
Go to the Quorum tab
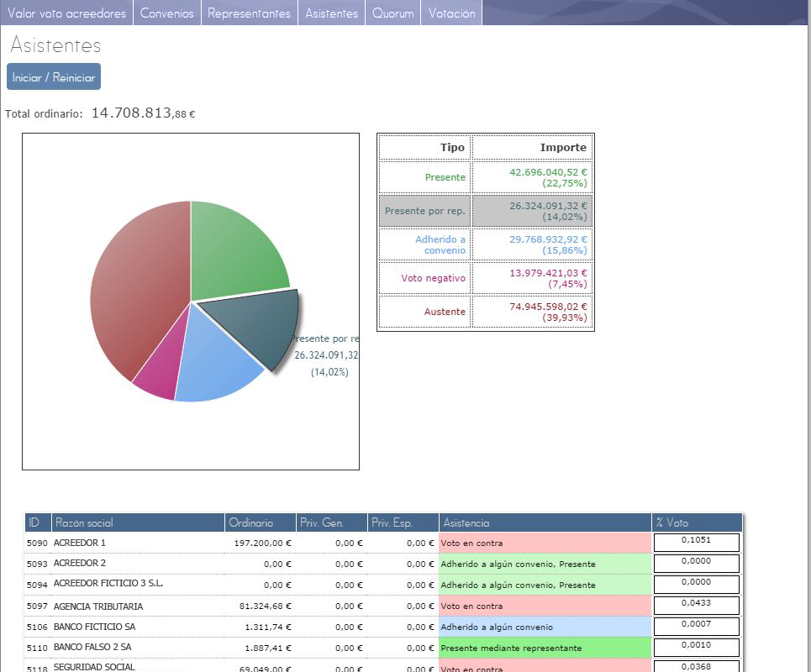point(392,13)
